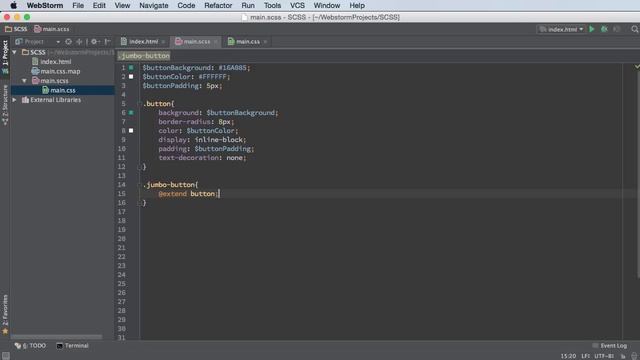Open the VCS menu
640x360 pixels.
click(x=297, y=5)
